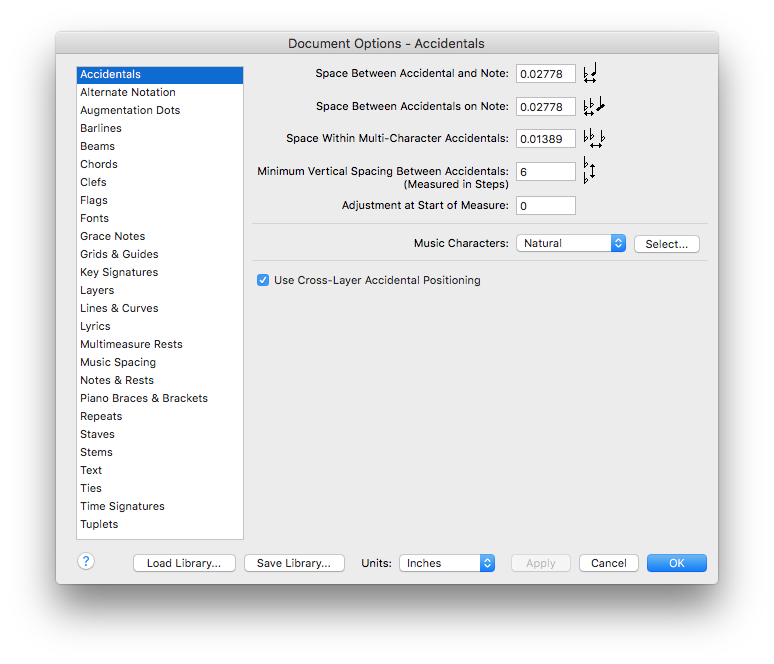
Task: Select Notes & Rests category
Action: pos(160,381)
